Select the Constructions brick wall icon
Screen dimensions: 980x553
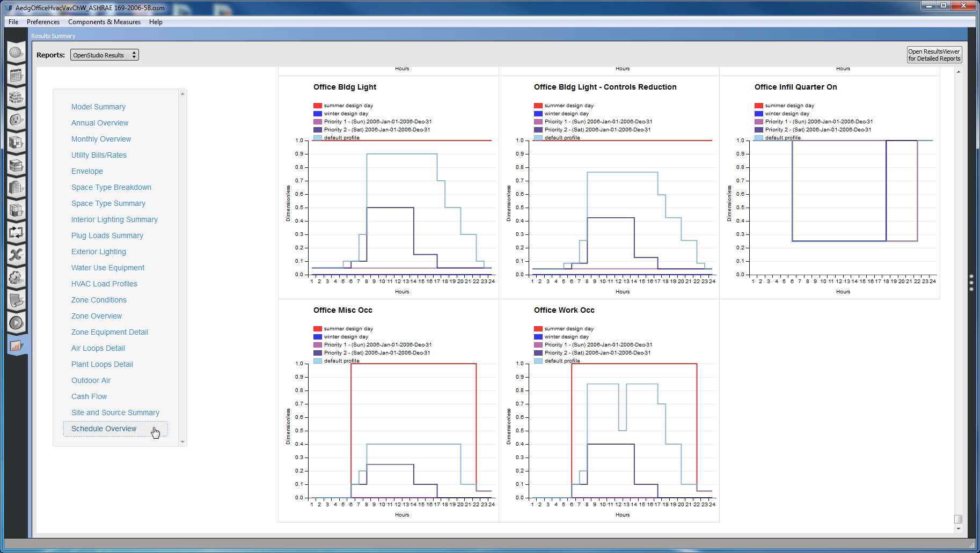point(16,98)
